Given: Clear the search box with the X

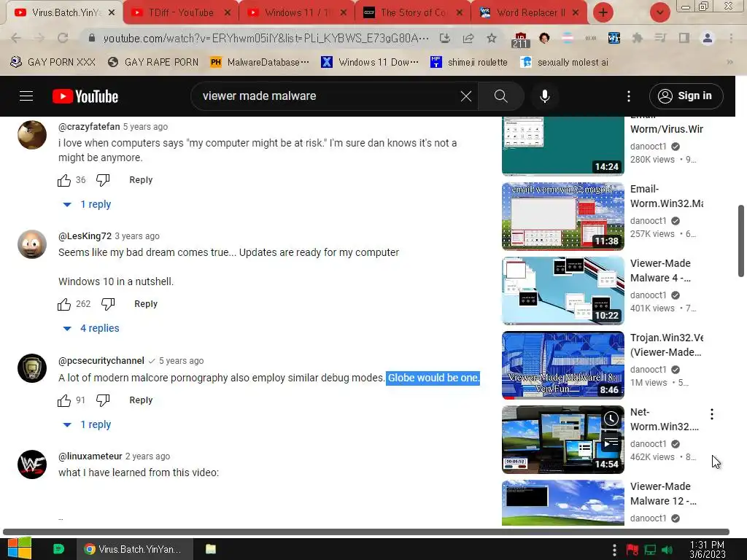Looking at the screenshot, I should click(x=466, y=96).
